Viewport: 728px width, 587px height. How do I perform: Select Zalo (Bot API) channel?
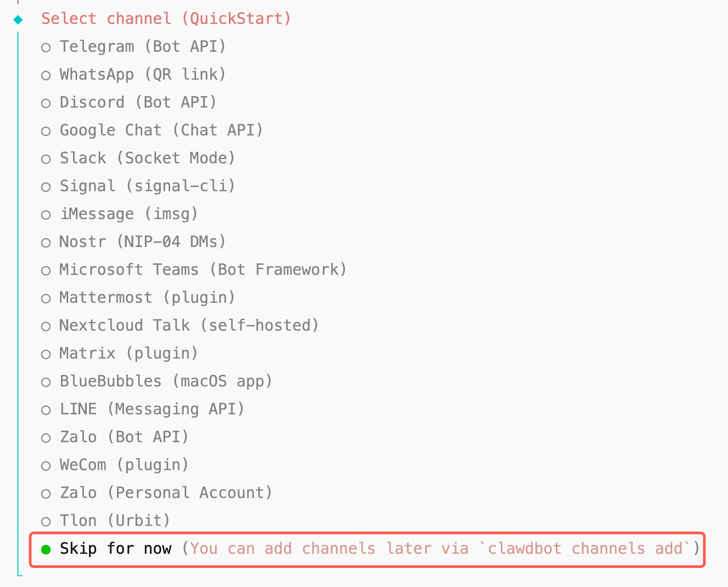46,438
